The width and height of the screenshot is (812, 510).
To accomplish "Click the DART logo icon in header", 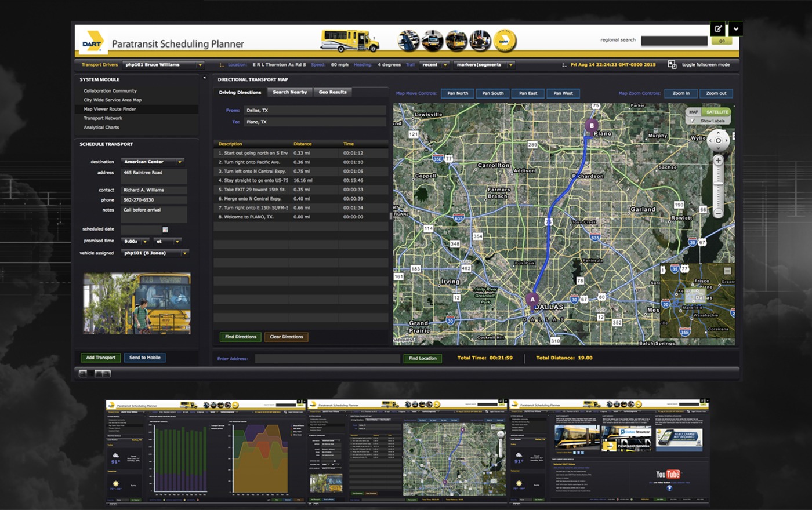I will click(x=92, y=42).
